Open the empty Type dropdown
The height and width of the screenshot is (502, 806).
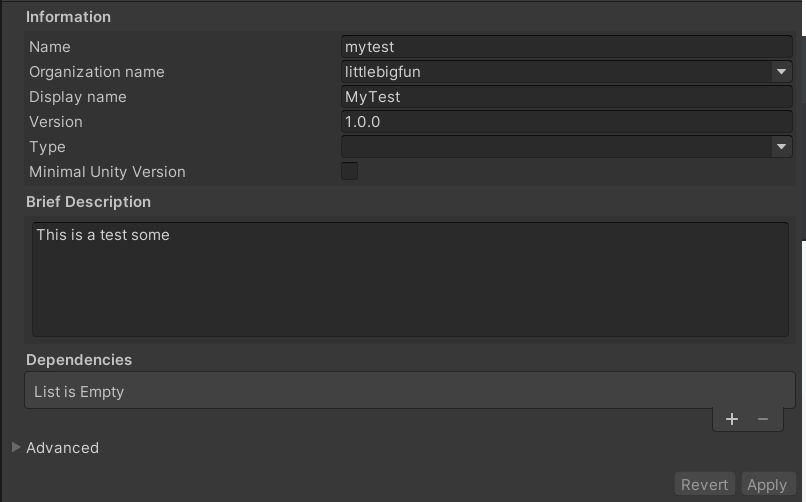tap(566, 147)
